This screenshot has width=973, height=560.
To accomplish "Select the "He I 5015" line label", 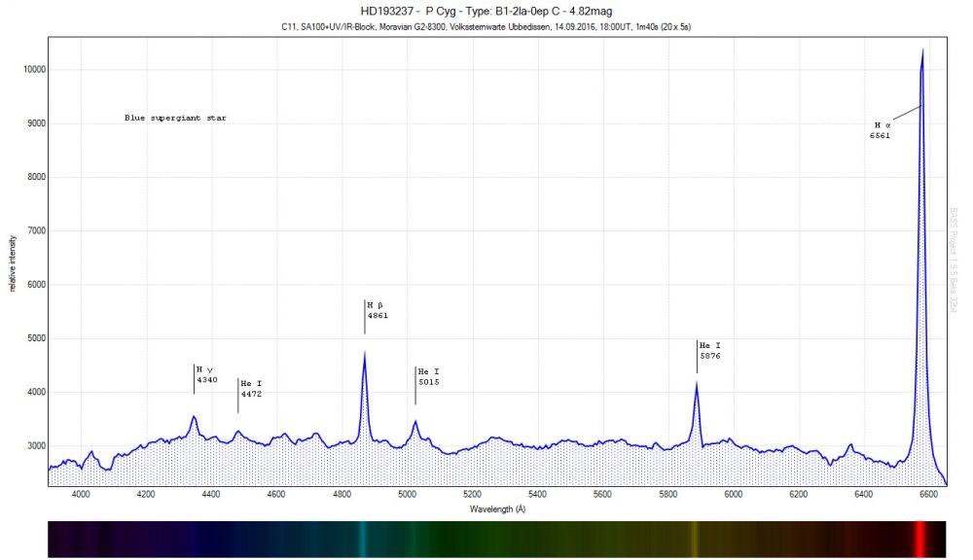I will 429,377.
